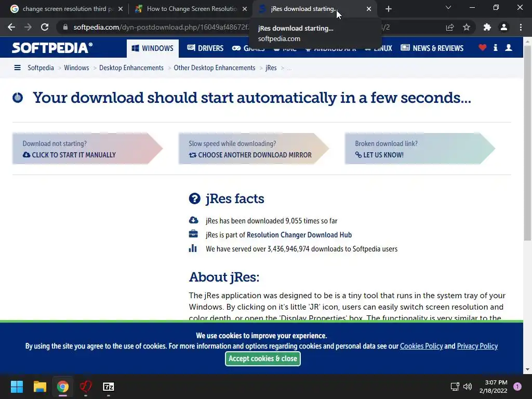The height and width of the screenshot is (399, 532).
Task: Click the red taskbar app icon
Action: point(86,387)
